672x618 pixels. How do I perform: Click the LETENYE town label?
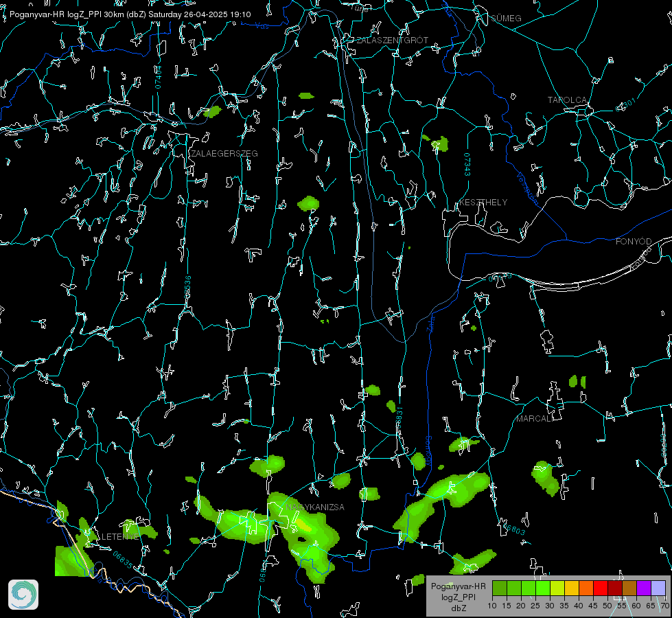[120, 537]
